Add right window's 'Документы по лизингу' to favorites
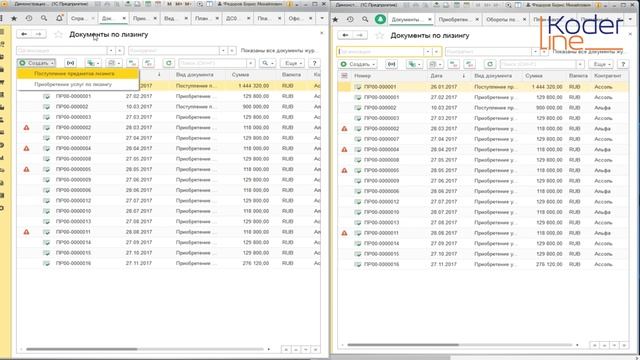Screen dimensions: 640x360 click(380, 36)
